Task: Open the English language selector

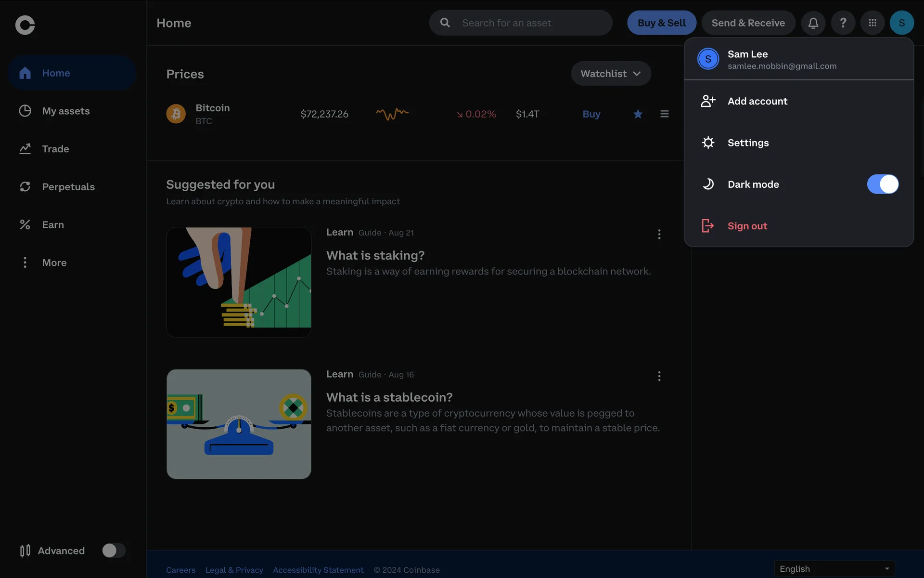Action: pos(834,569)
